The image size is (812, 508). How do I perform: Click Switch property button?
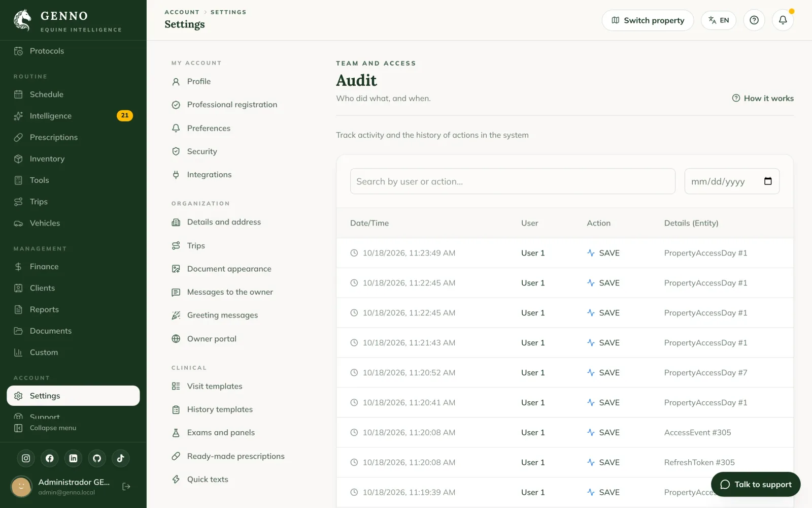tap(648, 20)
